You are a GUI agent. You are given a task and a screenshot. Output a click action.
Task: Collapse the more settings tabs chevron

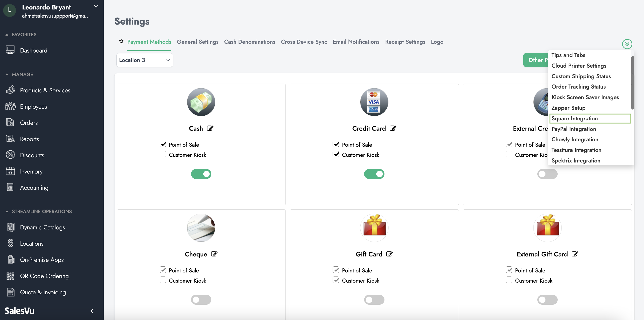coord(627,44)
